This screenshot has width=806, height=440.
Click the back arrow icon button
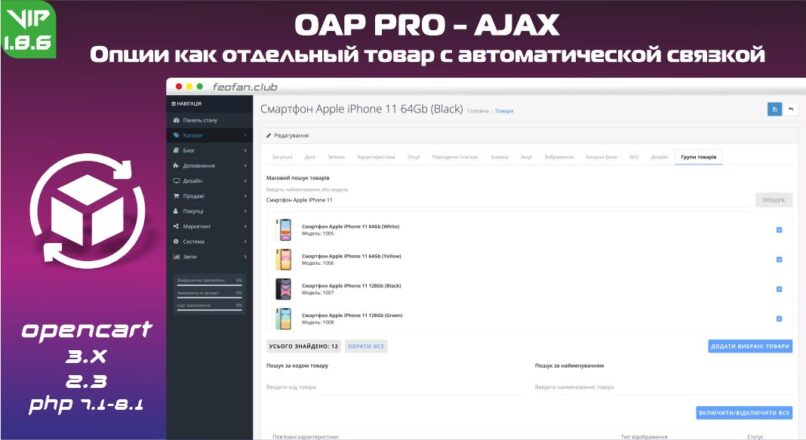point(791,109)
